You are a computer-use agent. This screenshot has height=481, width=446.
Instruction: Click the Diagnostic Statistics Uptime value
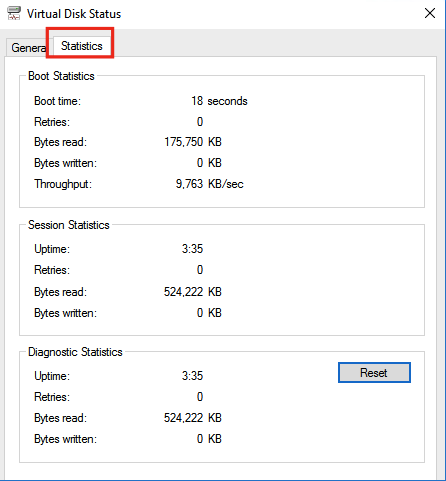click(192, 376)
